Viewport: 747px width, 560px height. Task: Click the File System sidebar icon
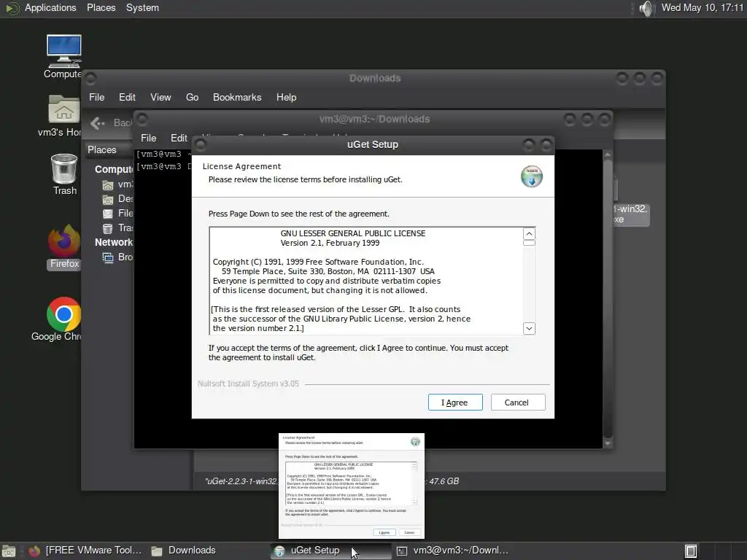click(108, 214)
